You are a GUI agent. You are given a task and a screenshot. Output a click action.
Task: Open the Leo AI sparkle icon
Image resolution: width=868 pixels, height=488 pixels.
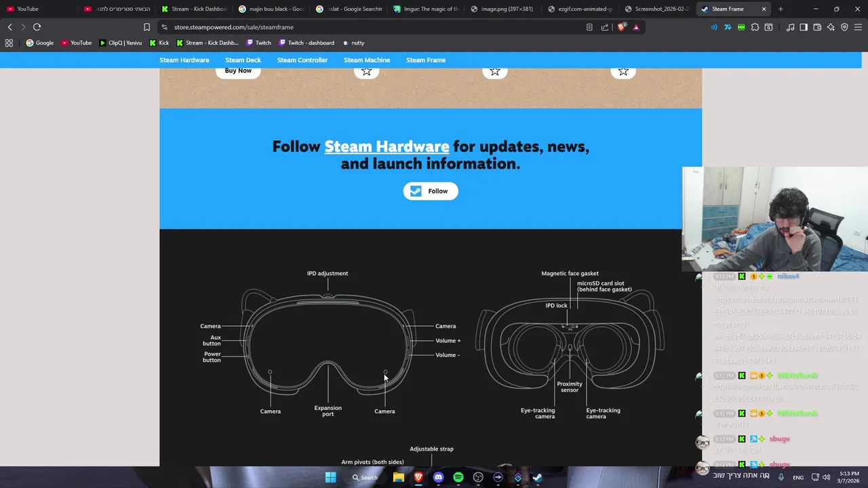(x=831, y=27)
